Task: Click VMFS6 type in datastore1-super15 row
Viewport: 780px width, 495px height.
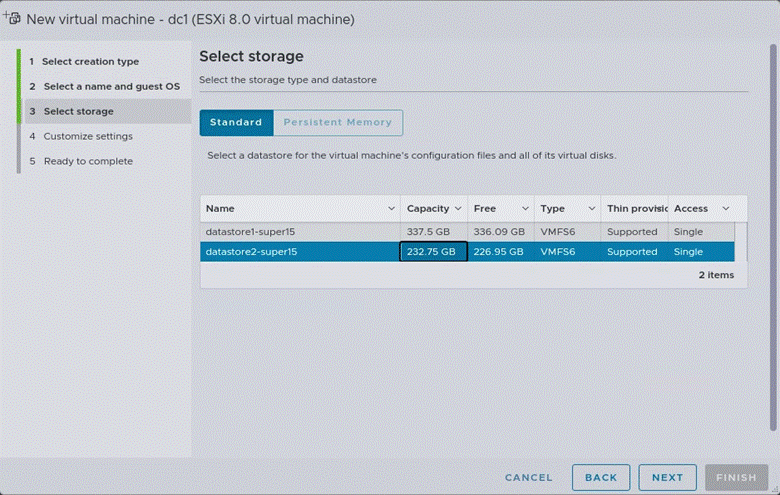Action: coord(567,232)
